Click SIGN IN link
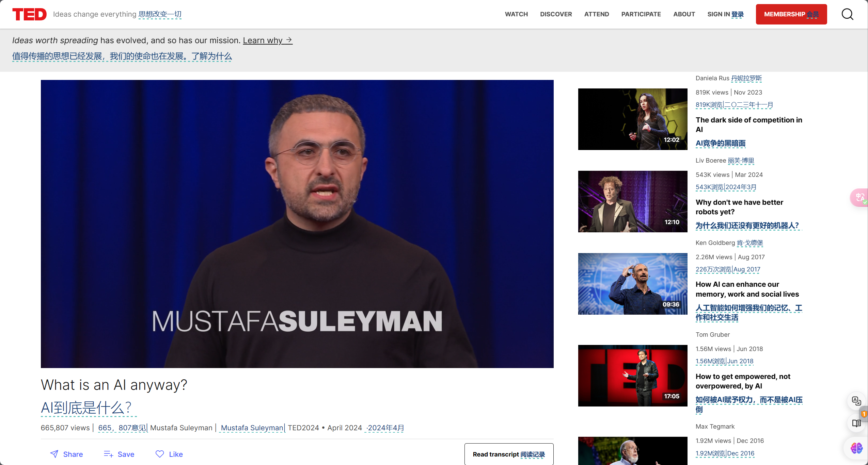 [x=725, y=14]
